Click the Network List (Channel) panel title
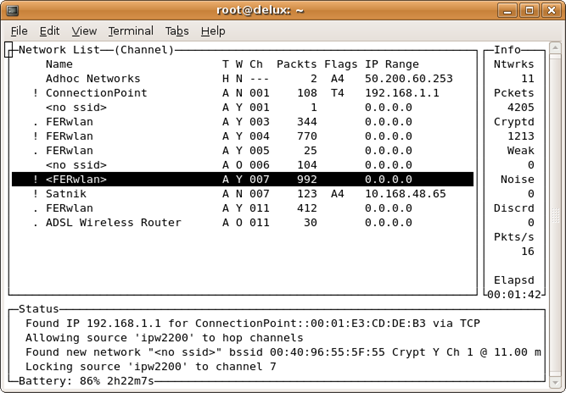Image resolution: width=566 pixels, height=393 pixels. [x=96, y=50]
